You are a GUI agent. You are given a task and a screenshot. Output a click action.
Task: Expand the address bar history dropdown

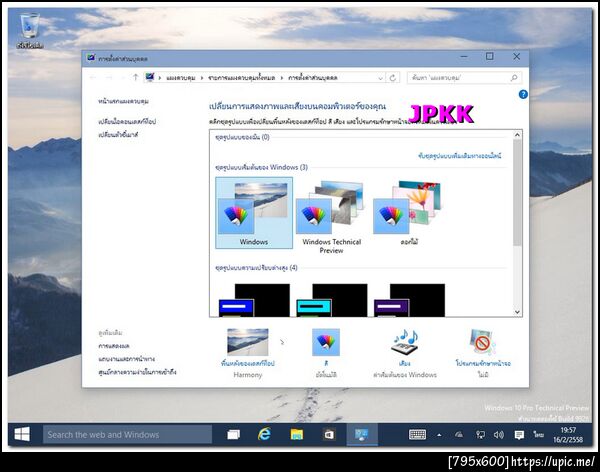click(380, 78)
